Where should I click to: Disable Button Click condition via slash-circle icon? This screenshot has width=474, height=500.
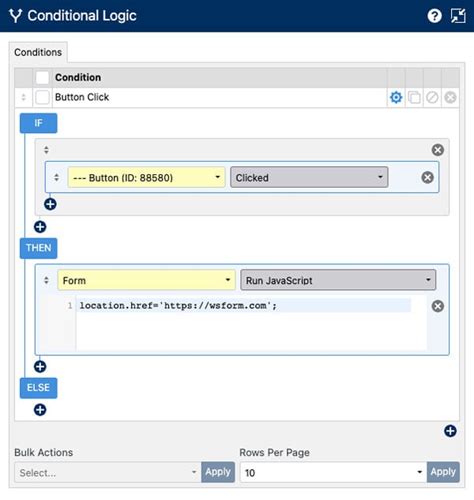coord(432,98)
